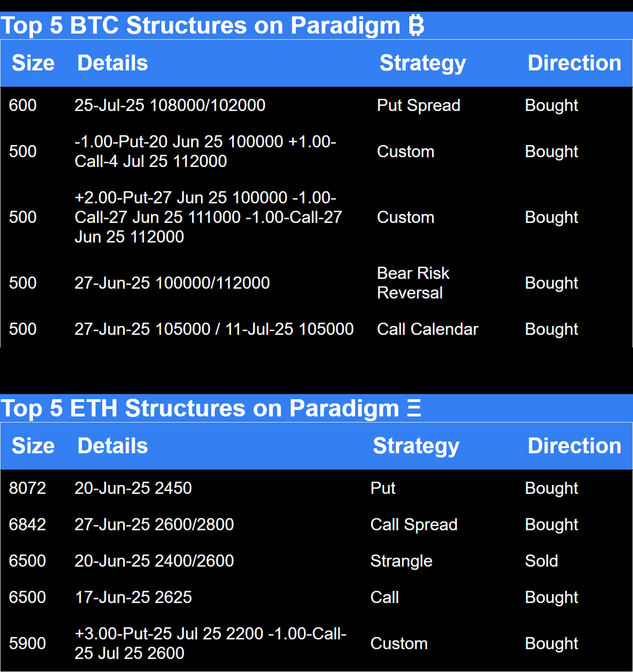Click the Call strategy in the 17-Jun-25 row
This screenshot has height=672, width=633.
click(x=385, y=597)
